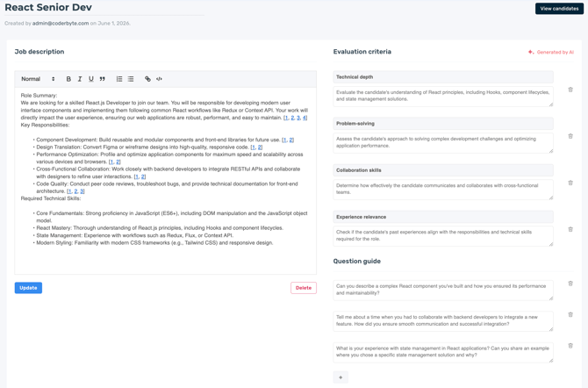
Task: Insert blockquote using the quote icon
Action: pyautogui.click(x=102, y=79)
